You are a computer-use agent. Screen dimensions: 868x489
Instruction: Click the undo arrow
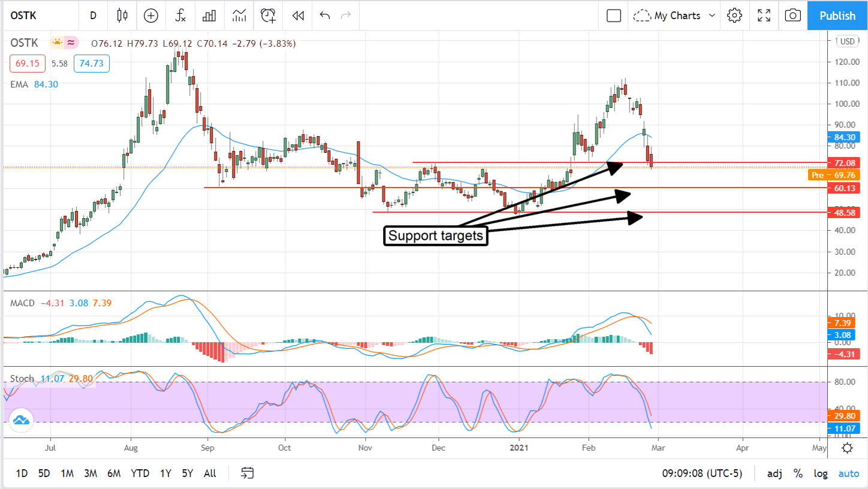coord(325,16)
